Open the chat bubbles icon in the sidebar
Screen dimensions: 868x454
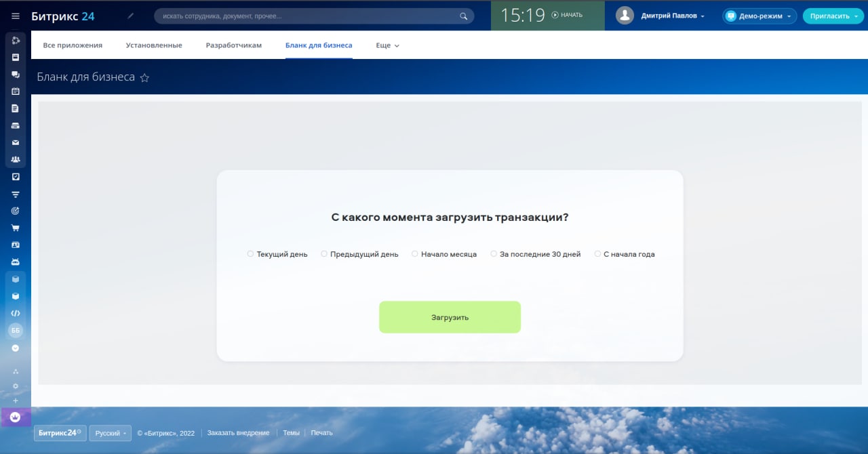[16, 75]
